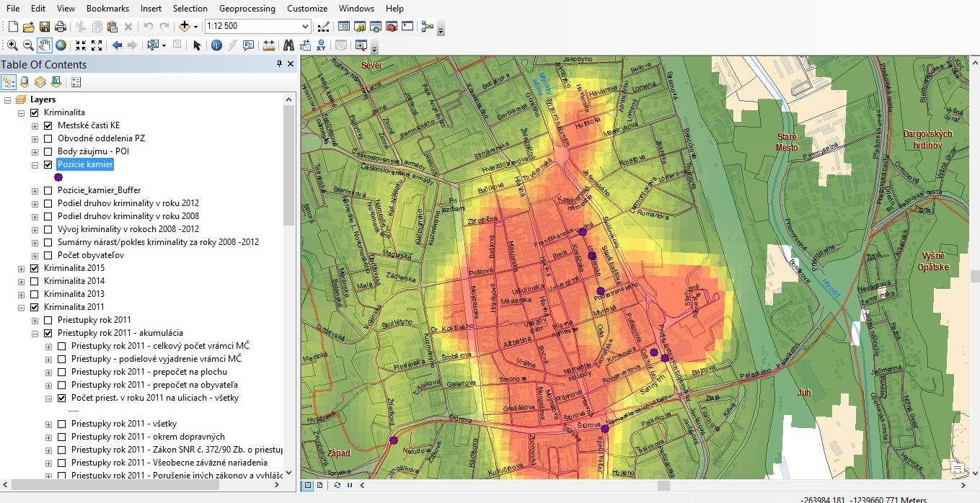This screenshot has height=503, width=980.
Task: Launch ModelBuilder
Action: pyautogui.click(x=428, y=27)
